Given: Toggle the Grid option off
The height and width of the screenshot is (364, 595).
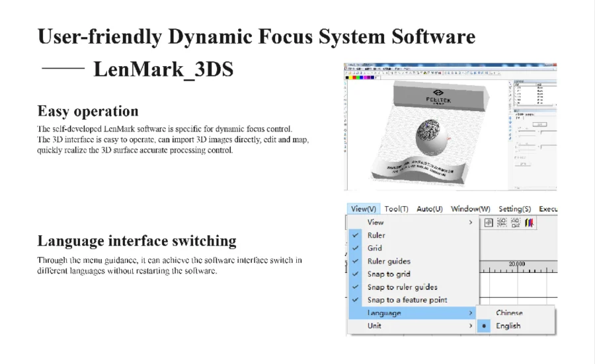Looking at the screenshot, I should point(412,248).
